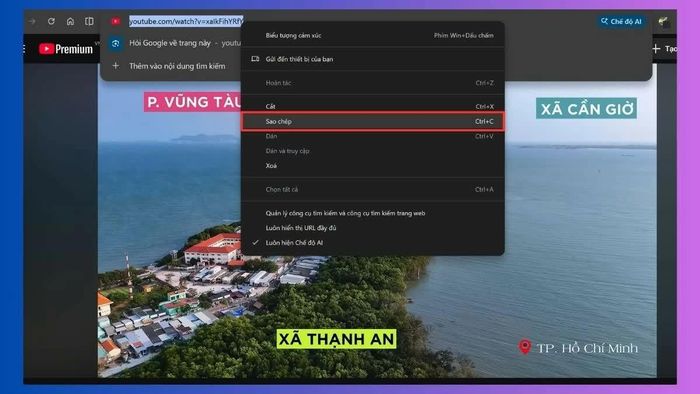Screen dimensions: 700x394
Task: Click the P. VŨNG TÀU label
Action: (193, 102)
